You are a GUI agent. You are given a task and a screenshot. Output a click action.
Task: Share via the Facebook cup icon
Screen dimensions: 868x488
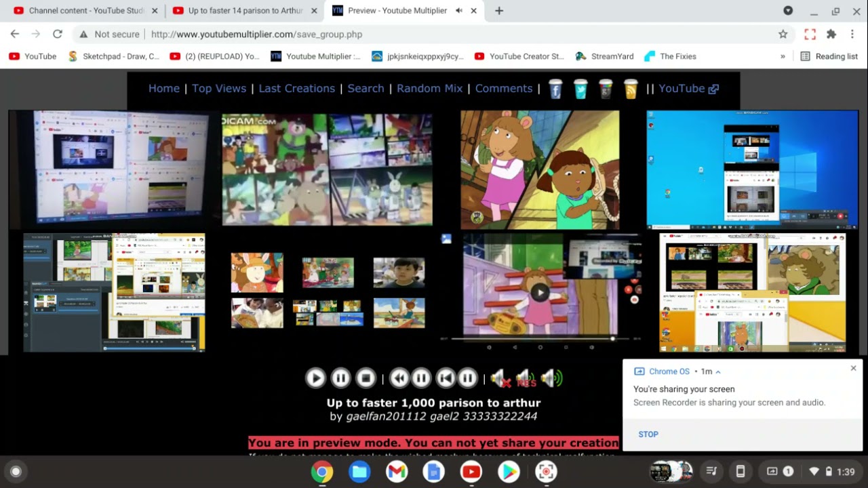tap(555, 89)
